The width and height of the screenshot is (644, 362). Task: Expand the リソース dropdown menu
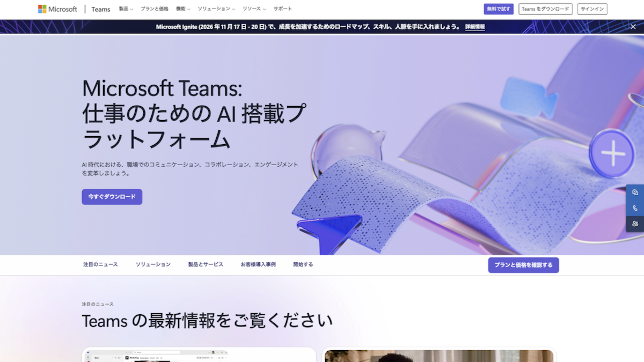254,9
